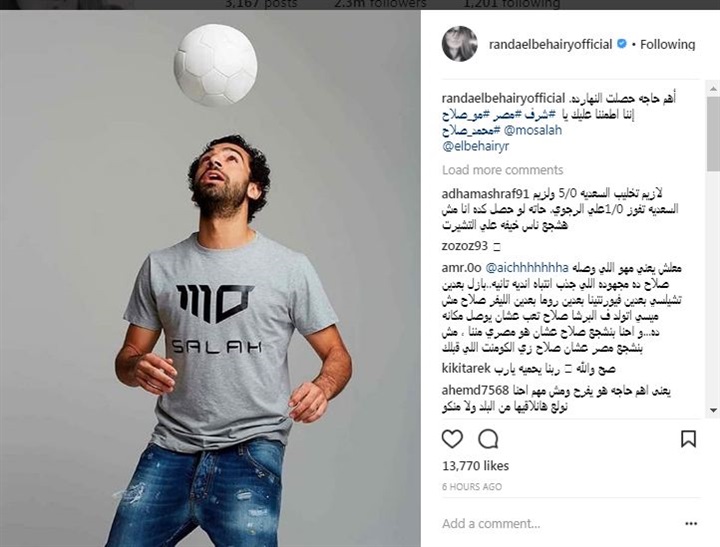
Task: Click the scrollbar down arrow in comments
Action: tap(713, 410)
